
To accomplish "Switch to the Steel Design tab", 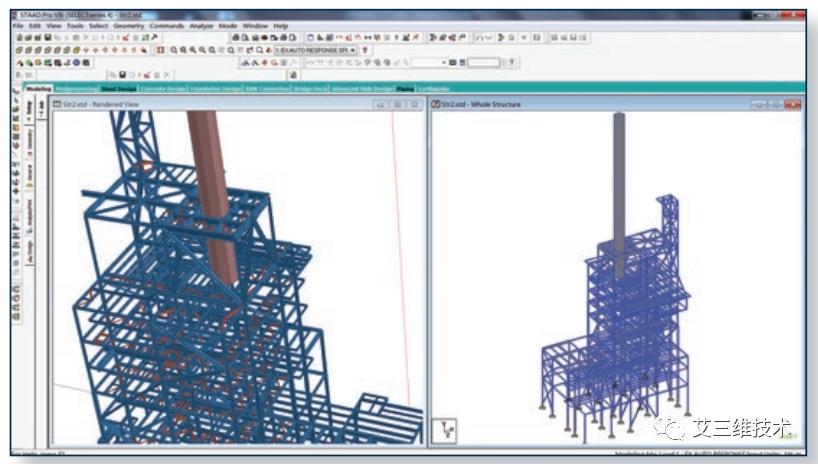I will (x=119, y=89).
